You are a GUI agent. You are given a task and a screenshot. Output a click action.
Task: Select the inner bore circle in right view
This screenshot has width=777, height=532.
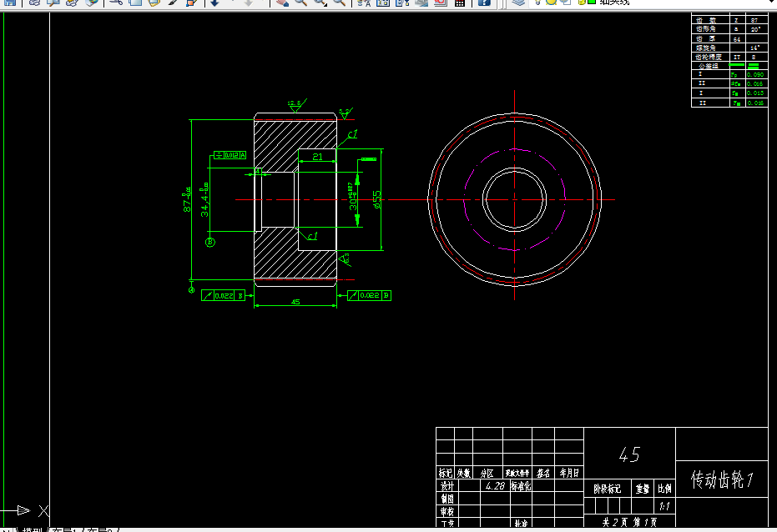click(x=514, y=199)
